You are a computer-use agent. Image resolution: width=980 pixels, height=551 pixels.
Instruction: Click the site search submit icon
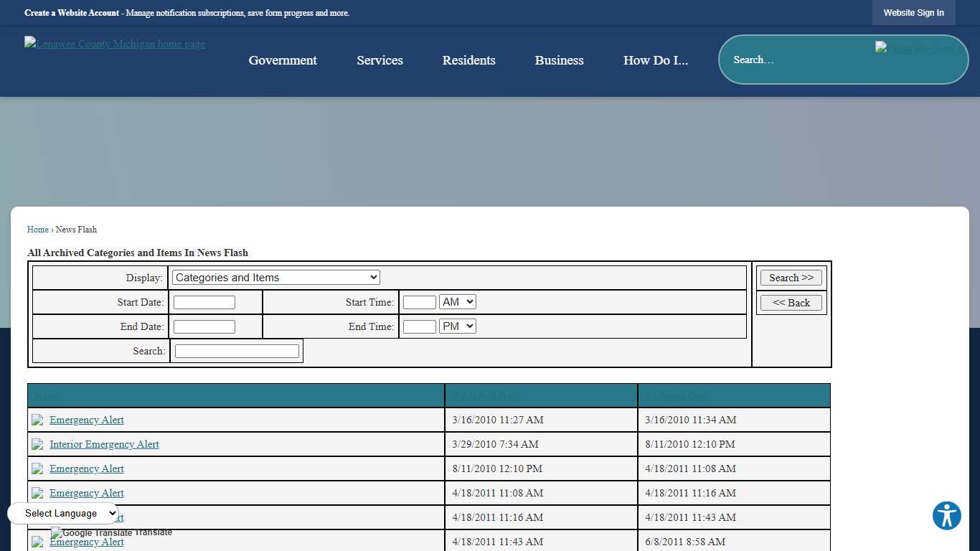click(x=920, y=49)
